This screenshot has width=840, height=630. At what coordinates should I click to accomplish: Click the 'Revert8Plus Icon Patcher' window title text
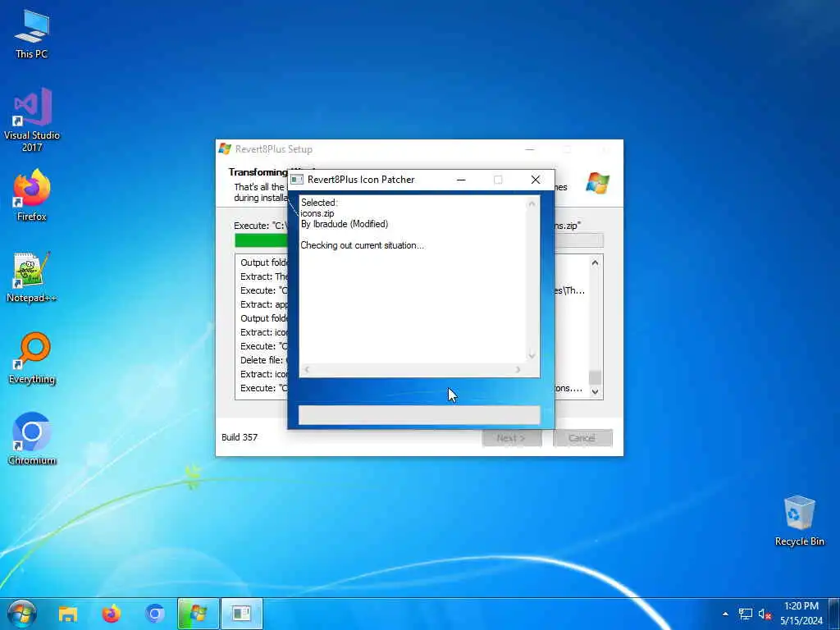pos(361,180)
